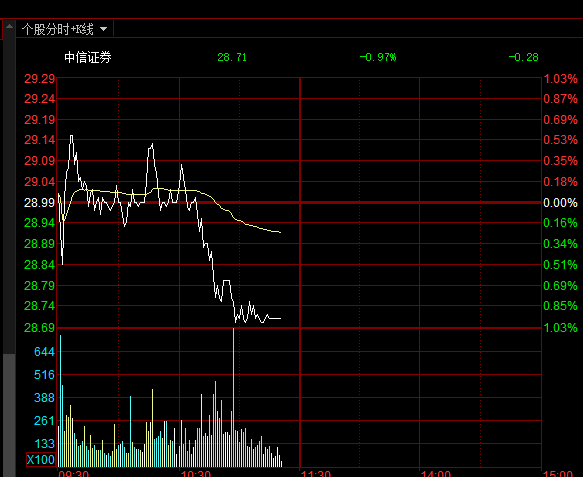Click the 28.84 price axis label
Viewport: 583px width, 477px height.
39,265
